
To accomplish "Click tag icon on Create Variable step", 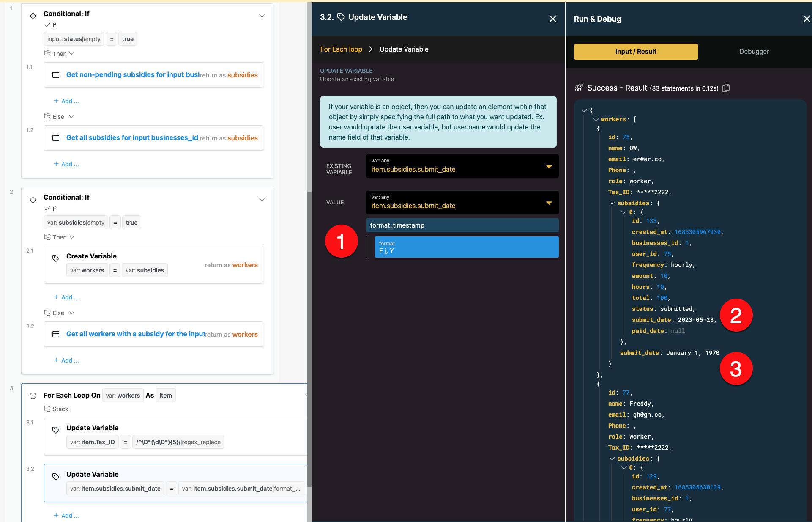I will coord(56,258).
